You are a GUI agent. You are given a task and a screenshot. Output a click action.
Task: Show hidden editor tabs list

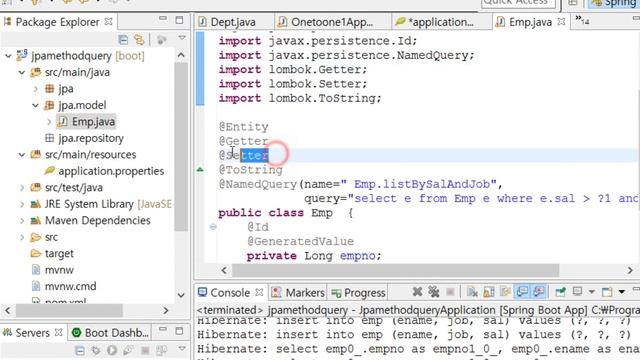tap(582, 20)
